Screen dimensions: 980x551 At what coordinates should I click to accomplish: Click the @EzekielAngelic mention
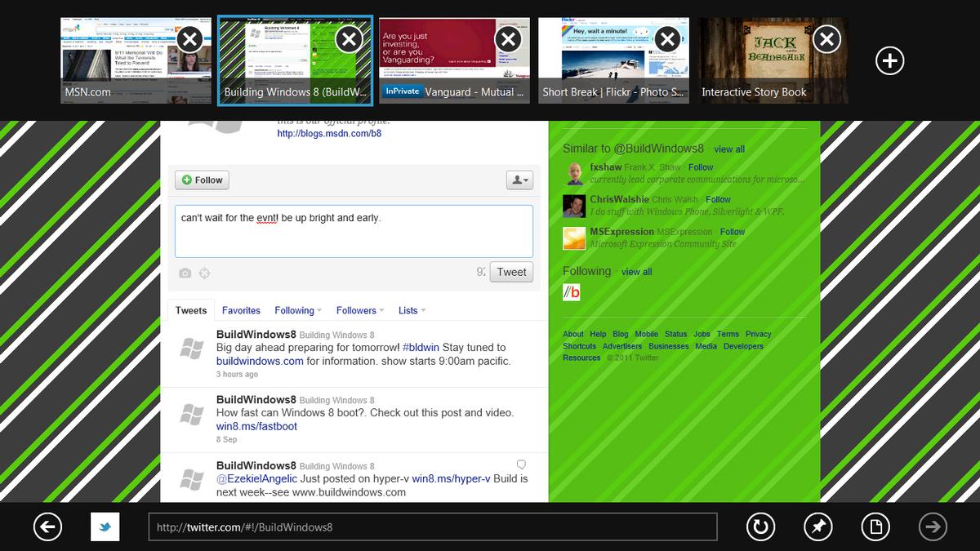256,478
